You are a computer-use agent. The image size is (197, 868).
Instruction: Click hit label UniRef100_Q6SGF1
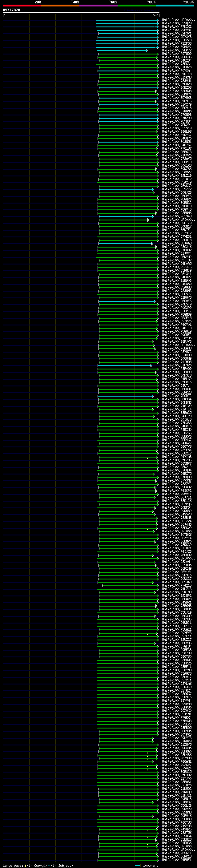tap(177, 853)
